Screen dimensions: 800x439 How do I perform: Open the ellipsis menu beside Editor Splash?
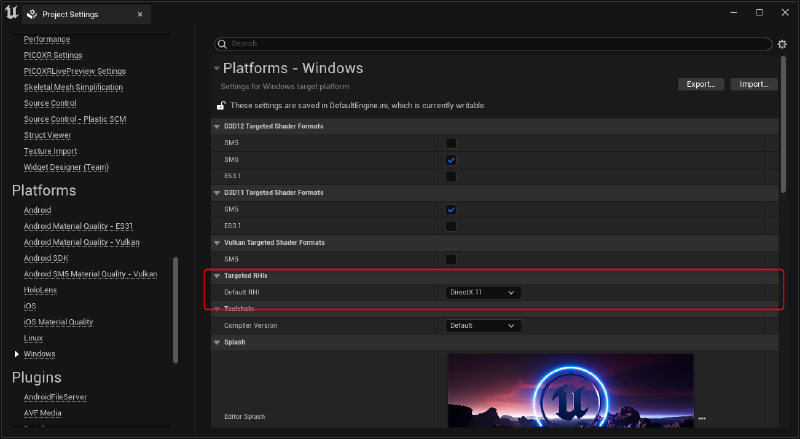coord(702,419)
